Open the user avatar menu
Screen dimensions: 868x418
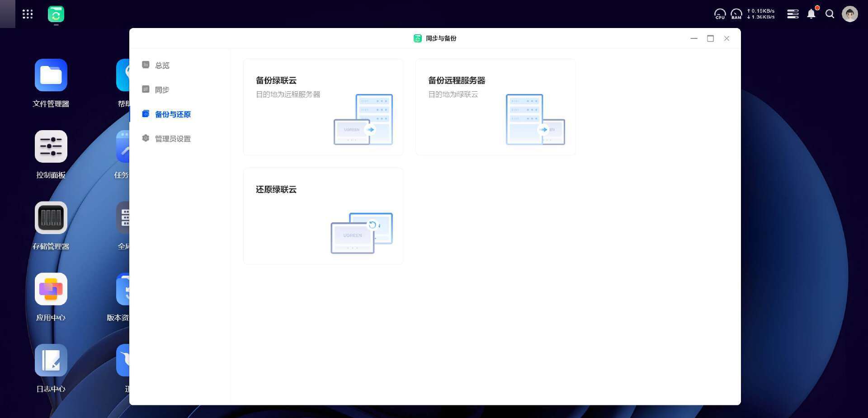click(850, 14)
